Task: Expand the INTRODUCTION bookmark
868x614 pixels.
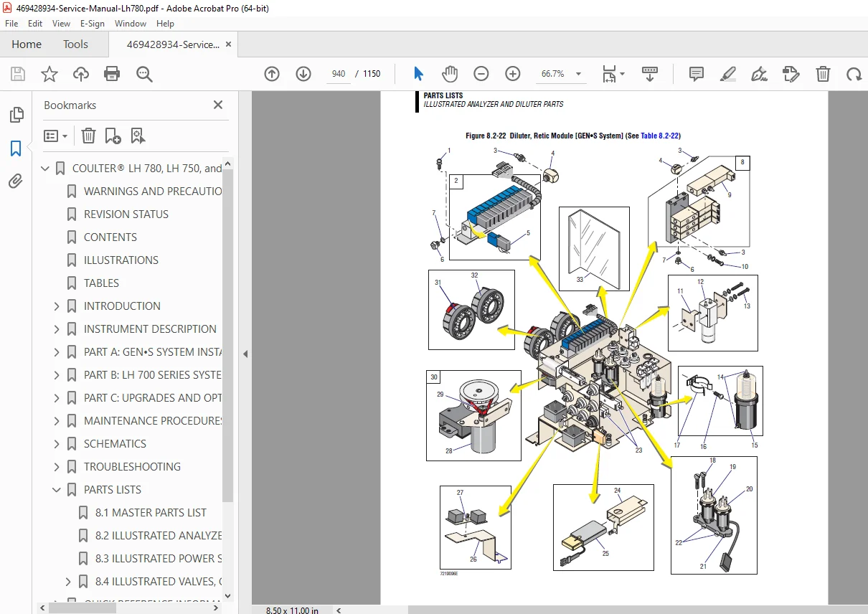Action: tap(57, 306)
